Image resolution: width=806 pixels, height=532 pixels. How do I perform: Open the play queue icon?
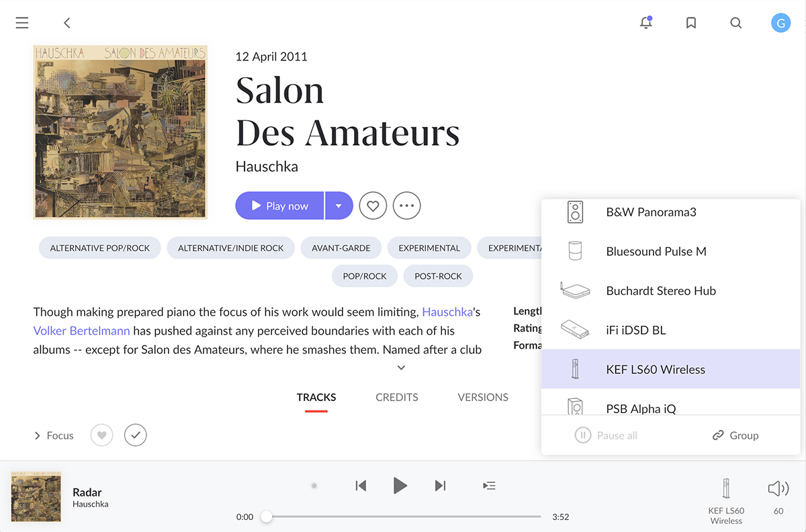(x=490, y=485)
